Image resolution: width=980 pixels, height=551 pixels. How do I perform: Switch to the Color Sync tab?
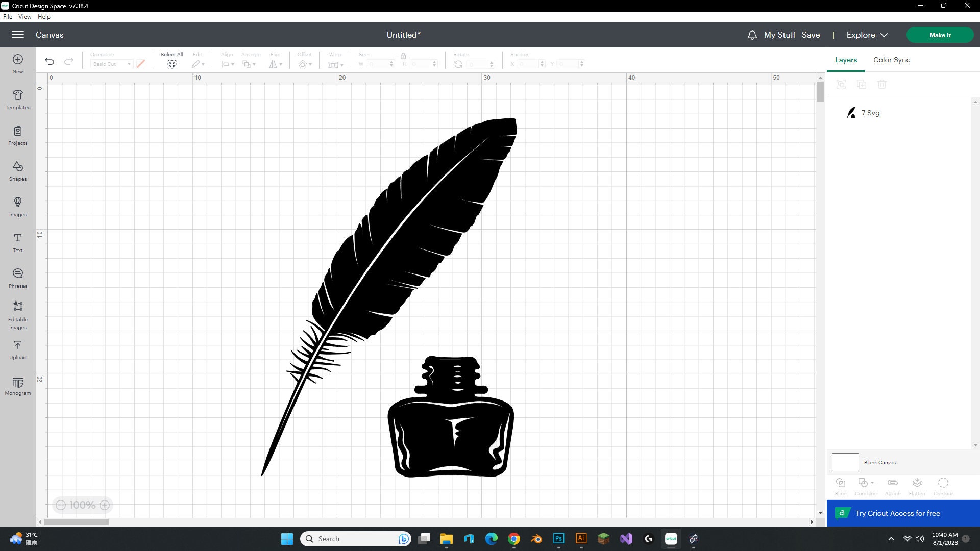point(891,60)
